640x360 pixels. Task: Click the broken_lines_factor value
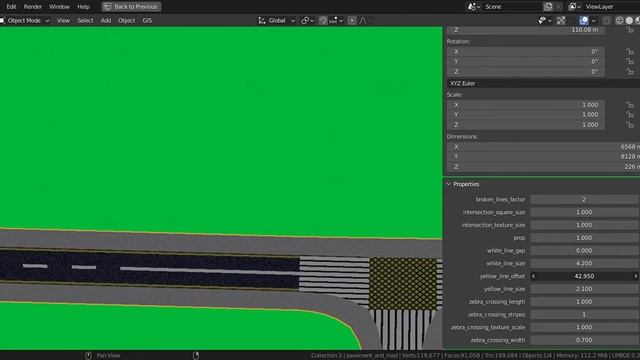(x=584, y=200)
